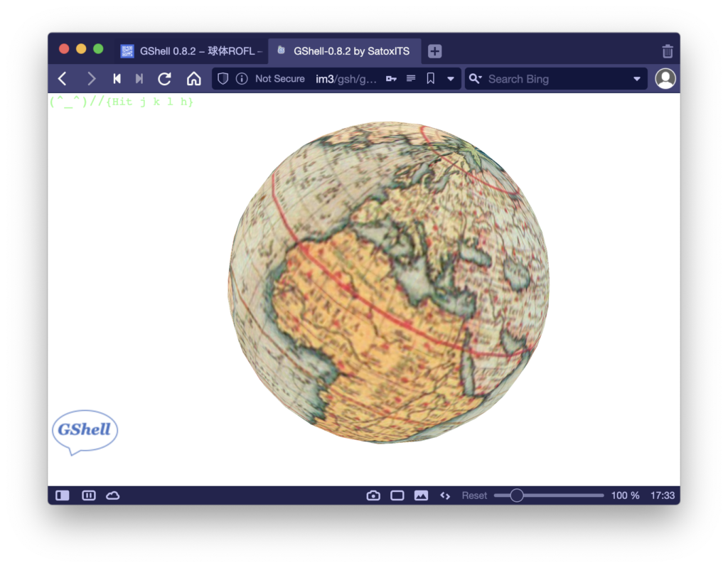The width and height of the screenshot is (728, 568).
Task: Open the search engine selector dropdown
Action: [476, 79]
